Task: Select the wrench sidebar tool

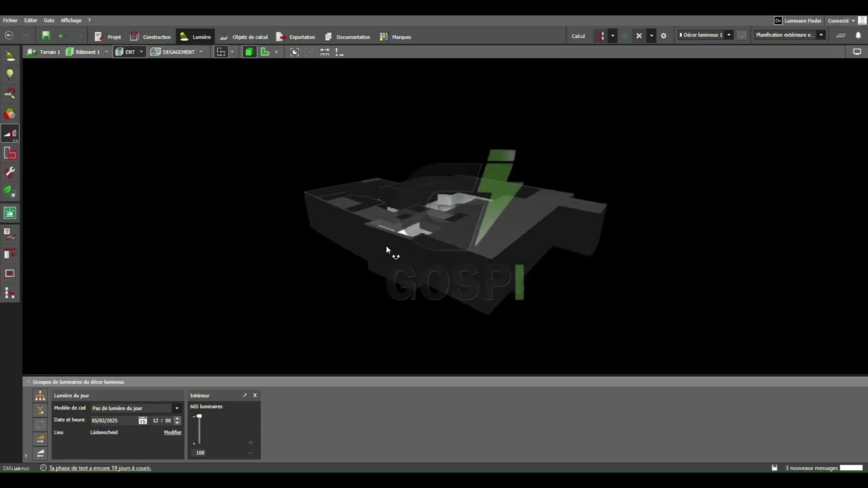Action: click(x=10, y=173)
